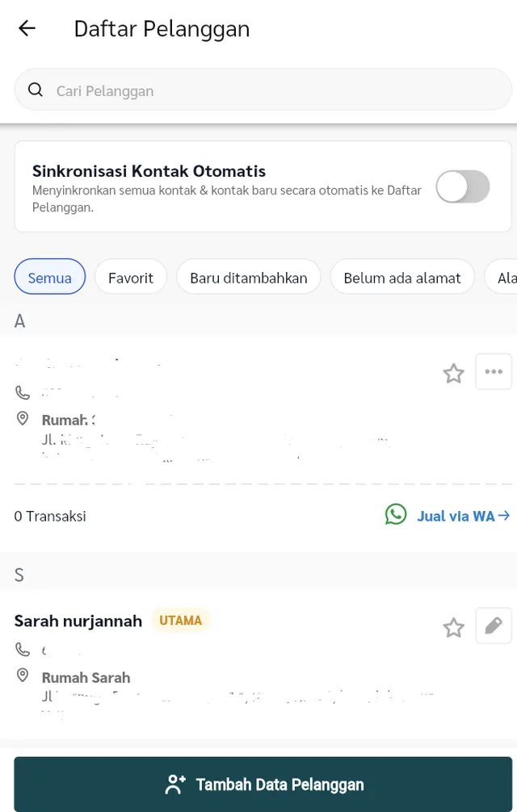Open the Belum ada alamat filter
517x812 pixels.
point(401,277)
